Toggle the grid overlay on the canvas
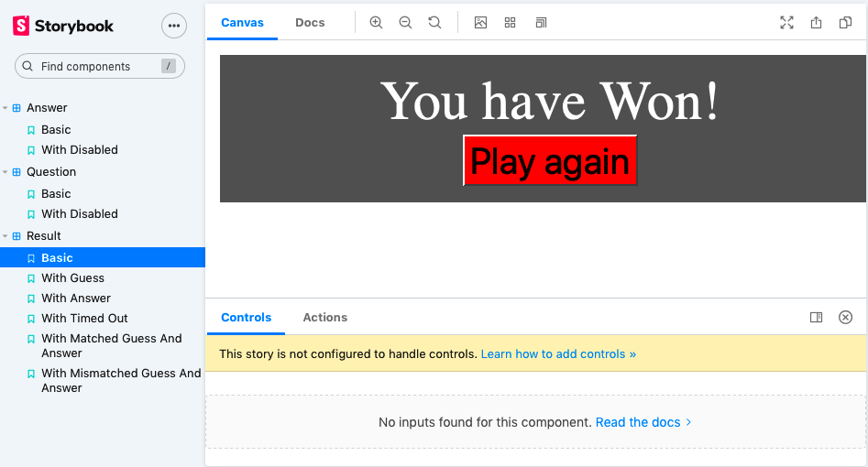 (511, 23)
